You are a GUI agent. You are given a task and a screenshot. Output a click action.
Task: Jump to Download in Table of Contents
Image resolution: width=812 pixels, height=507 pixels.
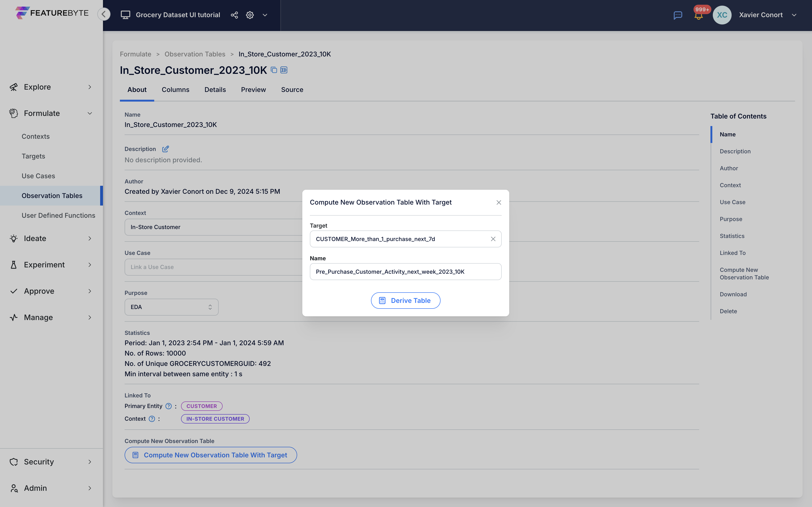click(733, 294)
